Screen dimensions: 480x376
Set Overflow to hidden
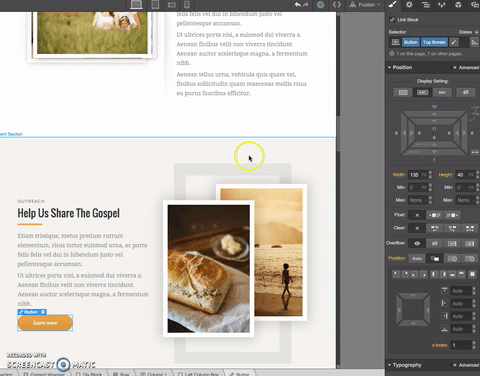434,243
